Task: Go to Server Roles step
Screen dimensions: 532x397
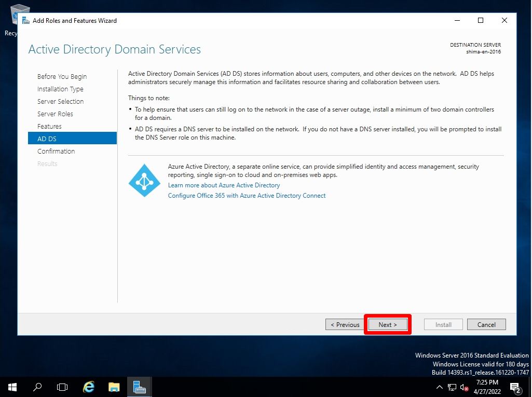Action: tap(55, 114)
